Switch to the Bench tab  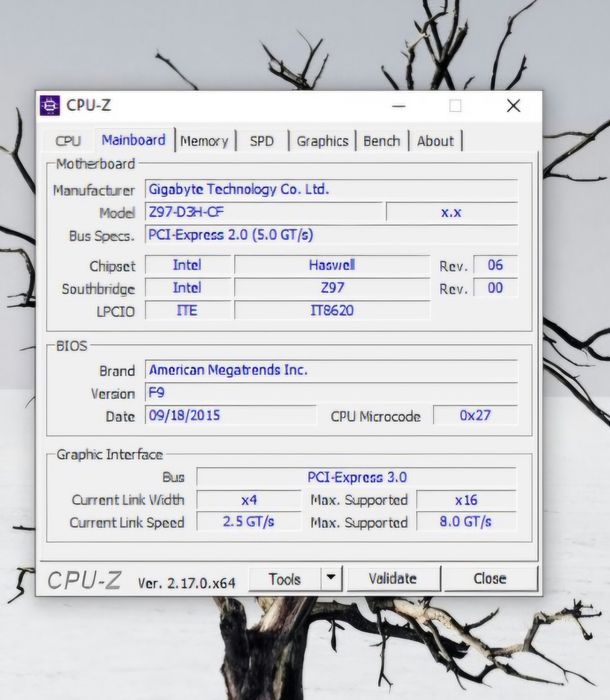pyautogui.click(x=382, y=142)
